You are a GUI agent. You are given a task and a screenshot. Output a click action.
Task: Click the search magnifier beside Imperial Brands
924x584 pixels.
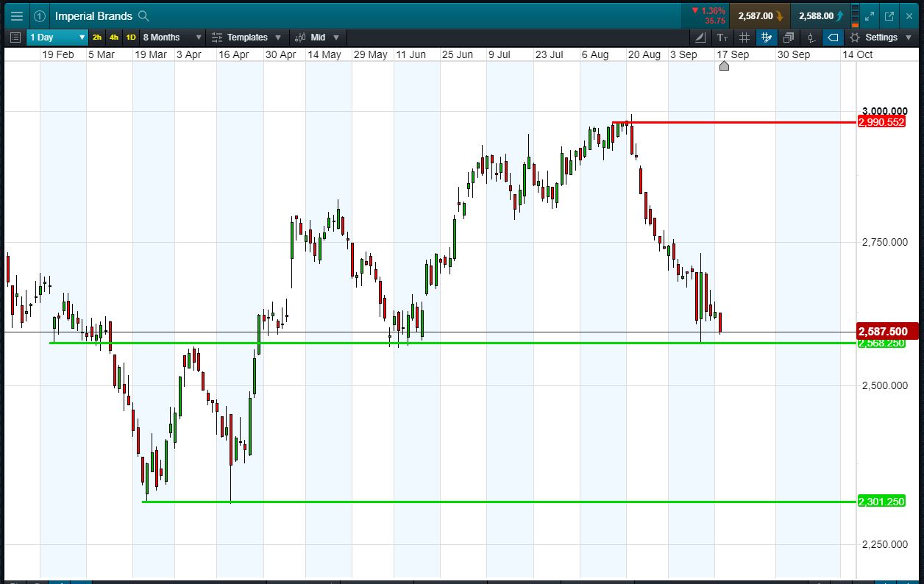144,15
